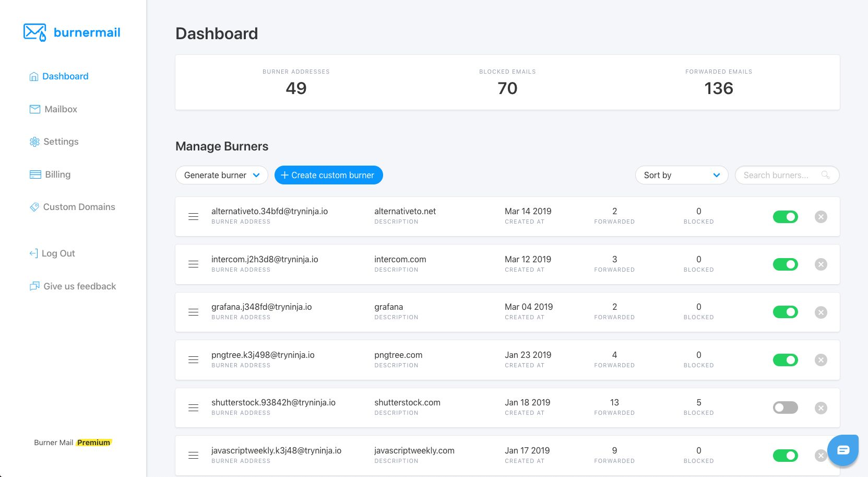
Task: Delete the alternativeto burner
Action: pos(821,217)
